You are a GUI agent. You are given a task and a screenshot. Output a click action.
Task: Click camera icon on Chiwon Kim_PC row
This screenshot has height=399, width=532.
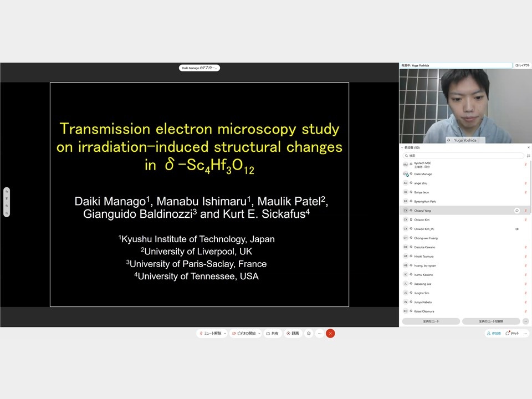[x=516, y=229]
